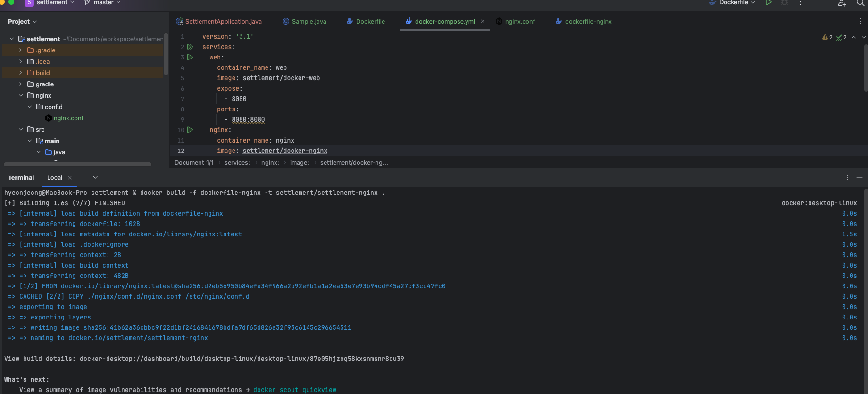Image resolution: width=868 pixels, height=394 pixels.
Task: Click the project tree horizontal scrollbar
Action: pyautogui.click(x=77, y=164)
